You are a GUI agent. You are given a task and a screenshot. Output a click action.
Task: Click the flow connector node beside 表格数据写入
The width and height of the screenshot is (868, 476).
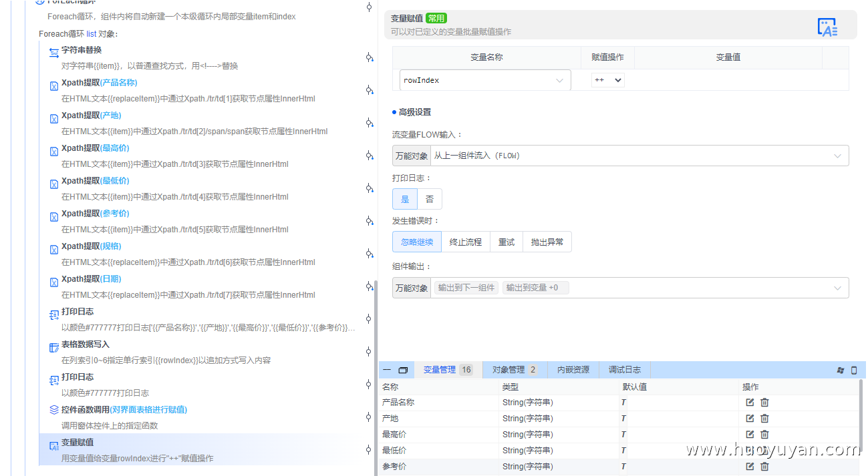pyautogui.click(x=369, y=352)
